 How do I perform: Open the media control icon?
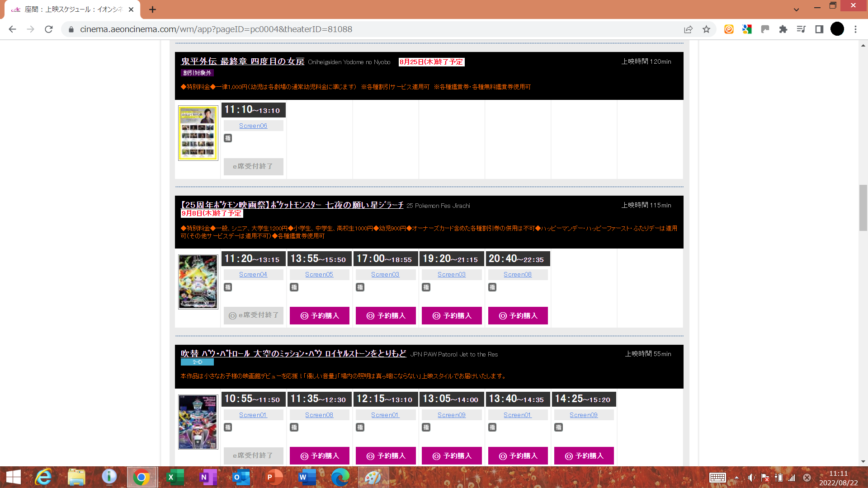801,29
